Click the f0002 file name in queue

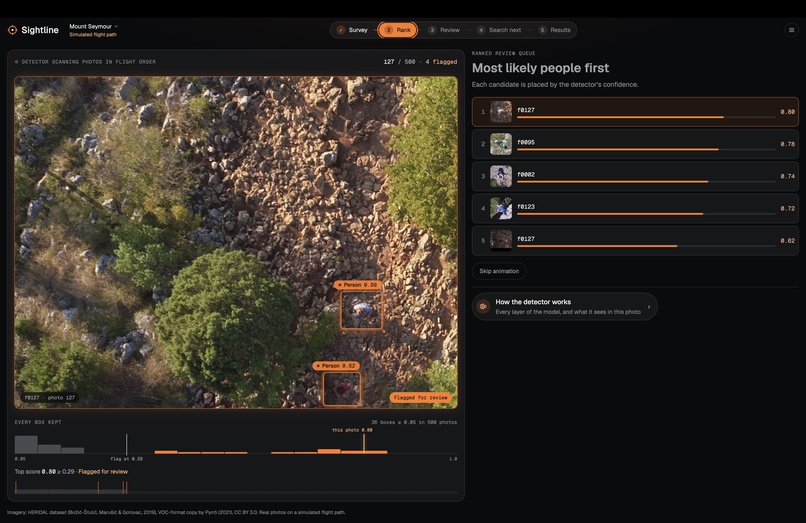coord(526,174)
